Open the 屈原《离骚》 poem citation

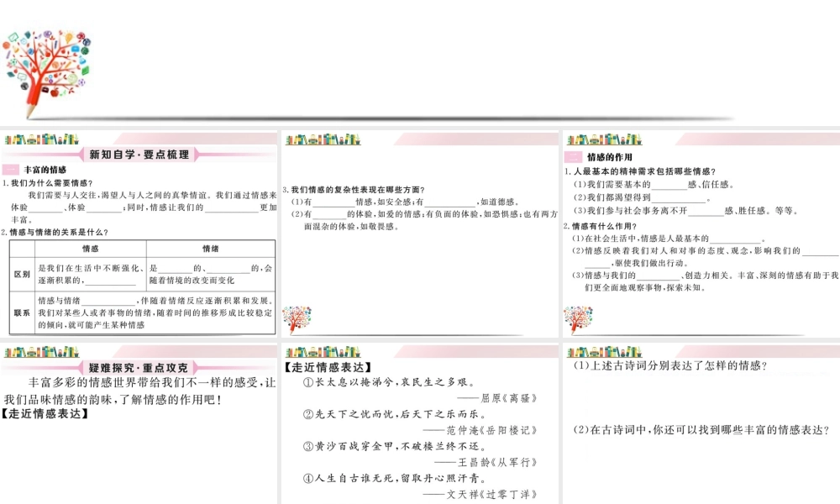507,397
